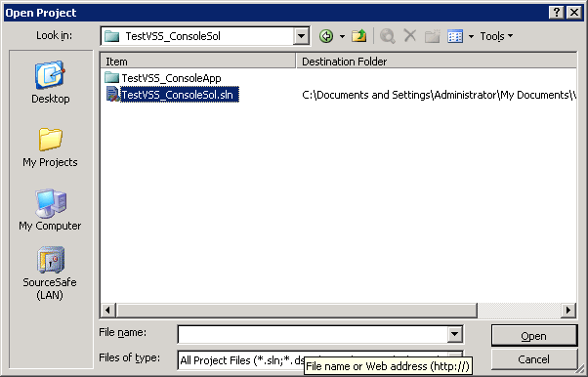This screenshot has width=588, height=377.
Task: Open My Computer location
Action: (50, 210)
